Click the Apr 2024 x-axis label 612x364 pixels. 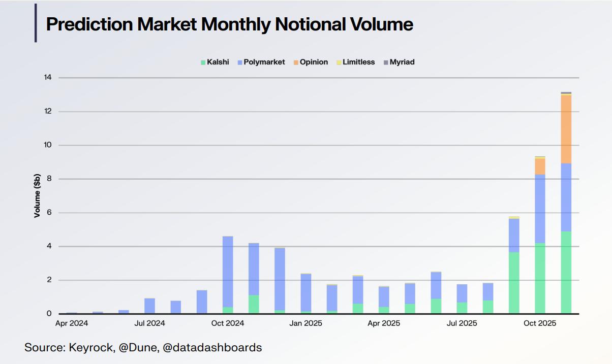(72, 323)
